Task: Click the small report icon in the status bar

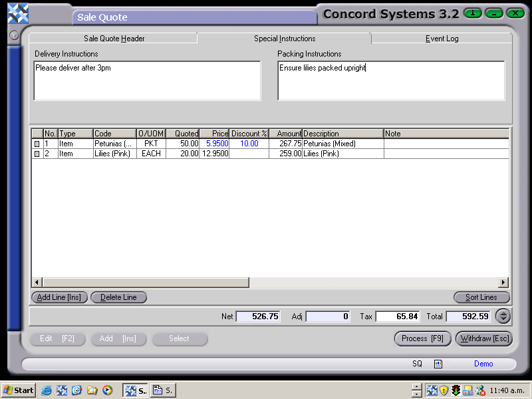Action: click(438, 364)
